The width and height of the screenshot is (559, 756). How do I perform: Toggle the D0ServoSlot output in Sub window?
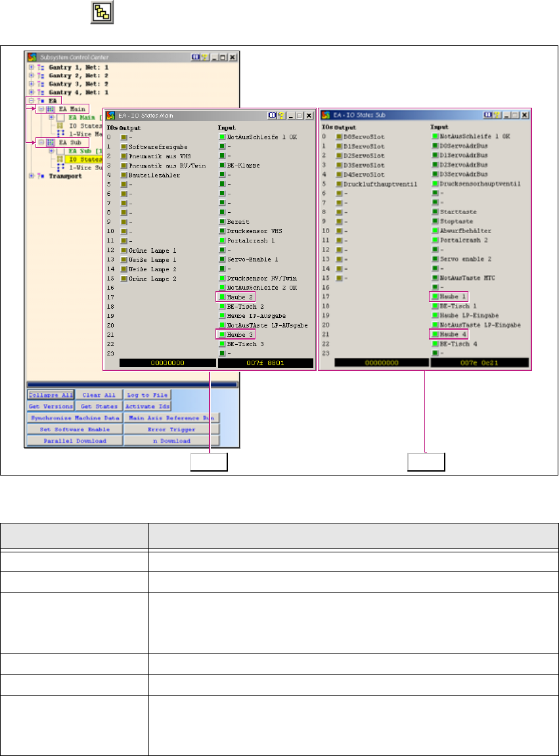click(x=339, y=137)
